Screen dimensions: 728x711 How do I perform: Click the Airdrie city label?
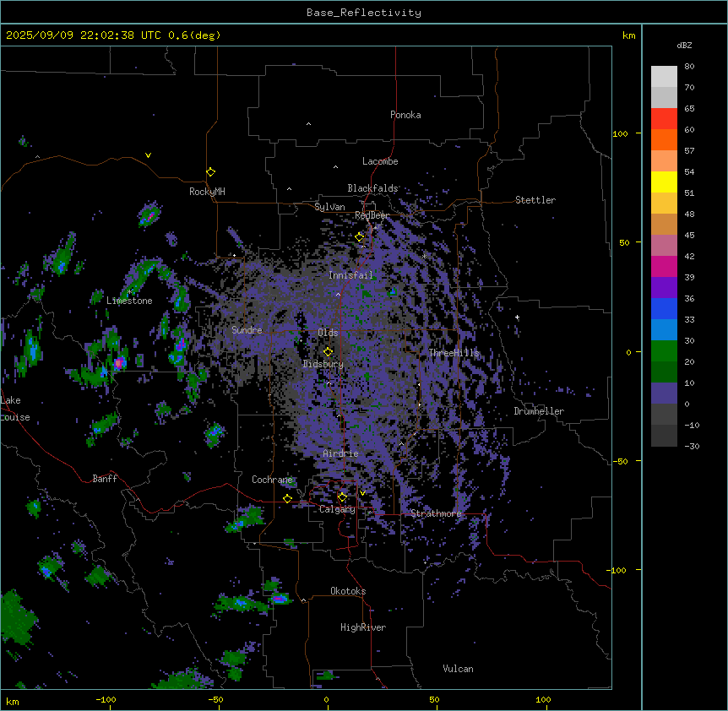tap(341, 453)
